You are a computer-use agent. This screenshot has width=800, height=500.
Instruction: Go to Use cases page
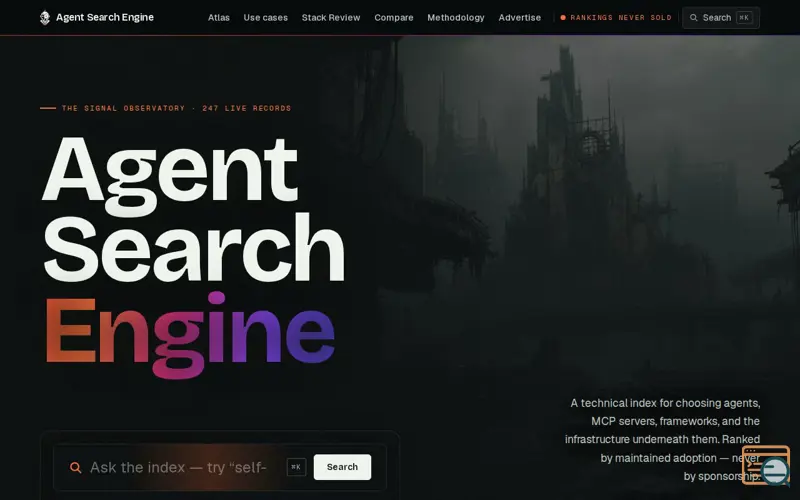[x=265, y=18]
